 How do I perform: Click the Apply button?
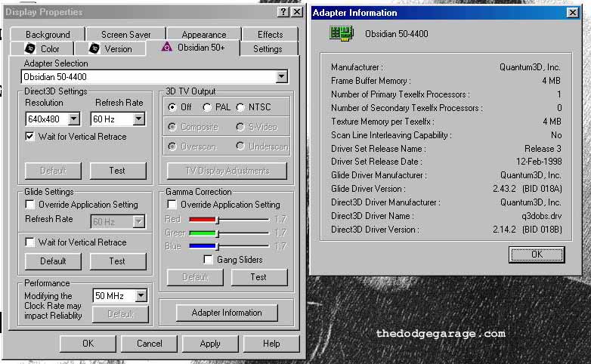tap(210, 344)
